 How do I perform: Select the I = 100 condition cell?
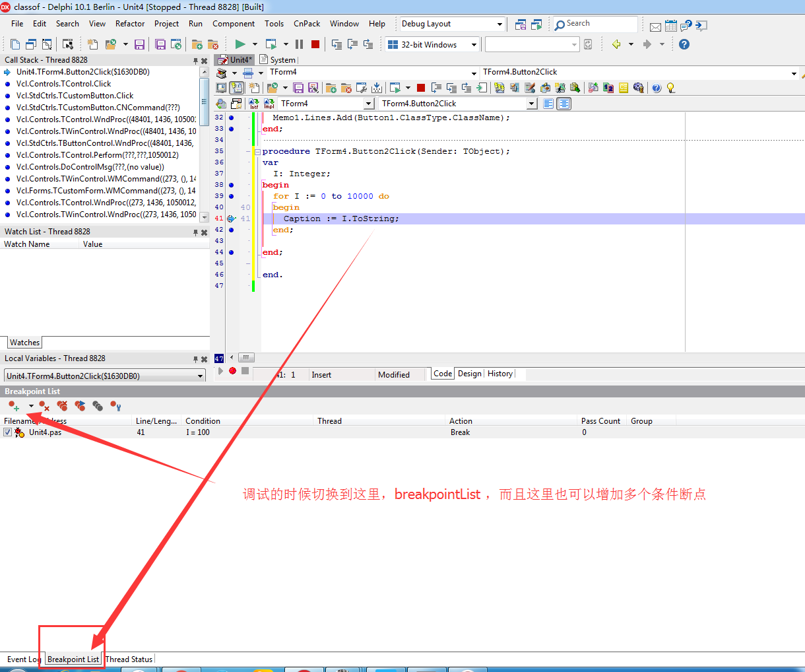(x=198, y=432)
